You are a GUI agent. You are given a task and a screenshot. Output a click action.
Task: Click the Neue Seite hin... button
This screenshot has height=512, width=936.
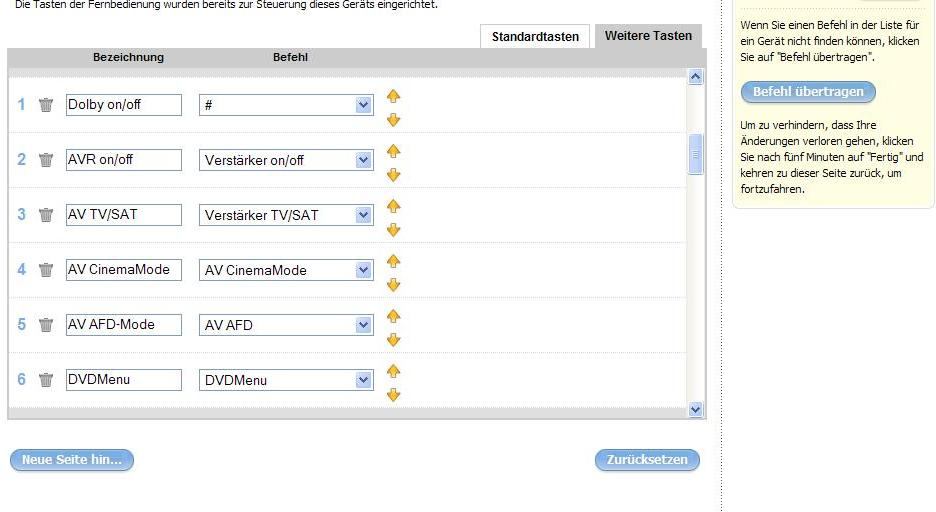pyautogui.click(x=71, y=460)
